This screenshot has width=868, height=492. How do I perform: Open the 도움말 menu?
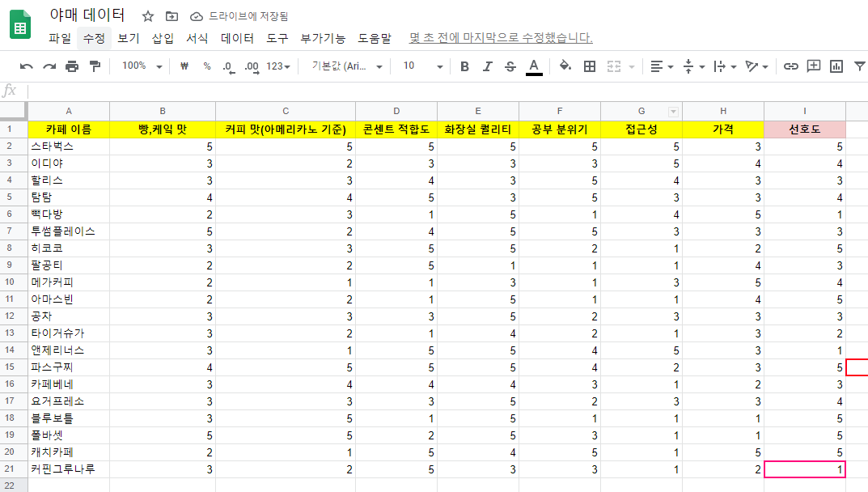coord(375,38)
